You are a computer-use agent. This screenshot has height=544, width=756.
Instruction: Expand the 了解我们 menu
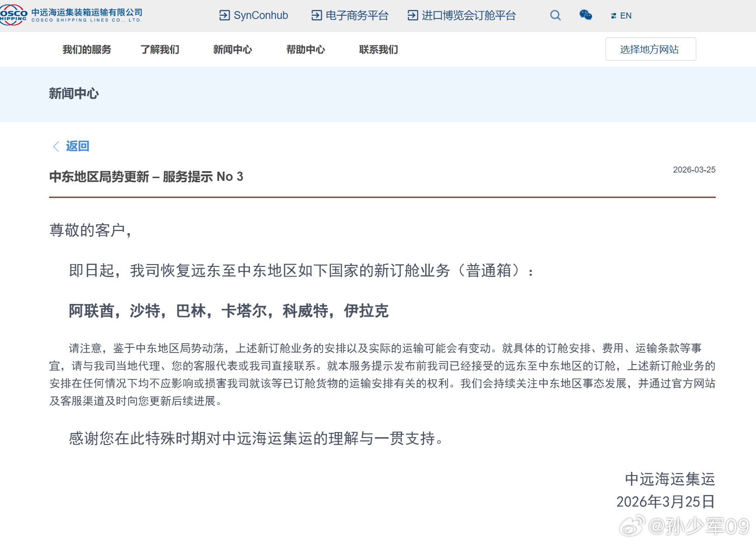(x=160, y=49)
